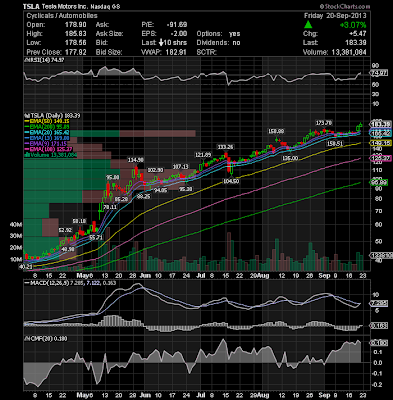Click the P/E value -91.69

(x=177, y=25)
